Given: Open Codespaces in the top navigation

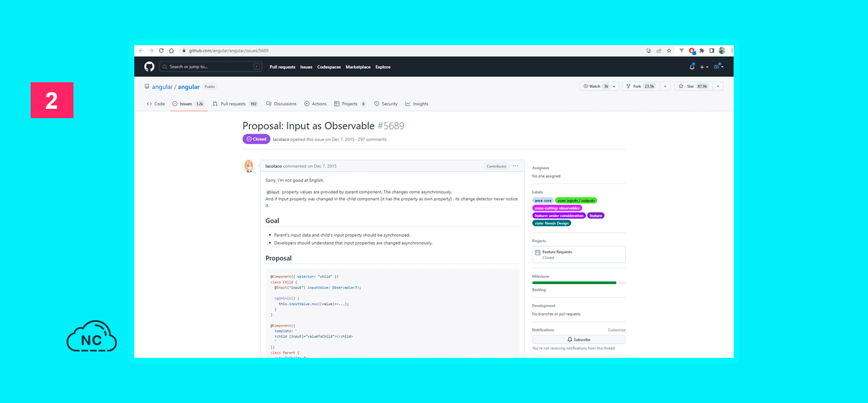Looking at the screenshot, I should [x=329, y=67].
